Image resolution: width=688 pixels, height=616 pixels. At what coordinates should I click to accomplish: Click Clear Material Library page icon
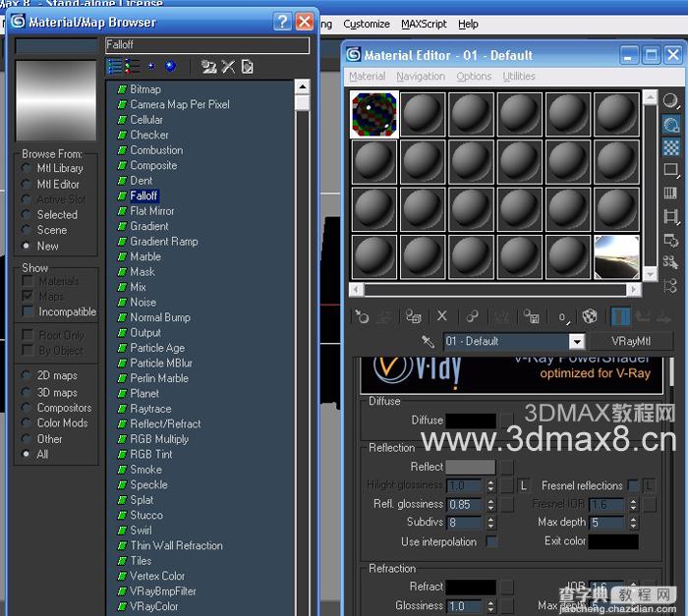[247, 67]
